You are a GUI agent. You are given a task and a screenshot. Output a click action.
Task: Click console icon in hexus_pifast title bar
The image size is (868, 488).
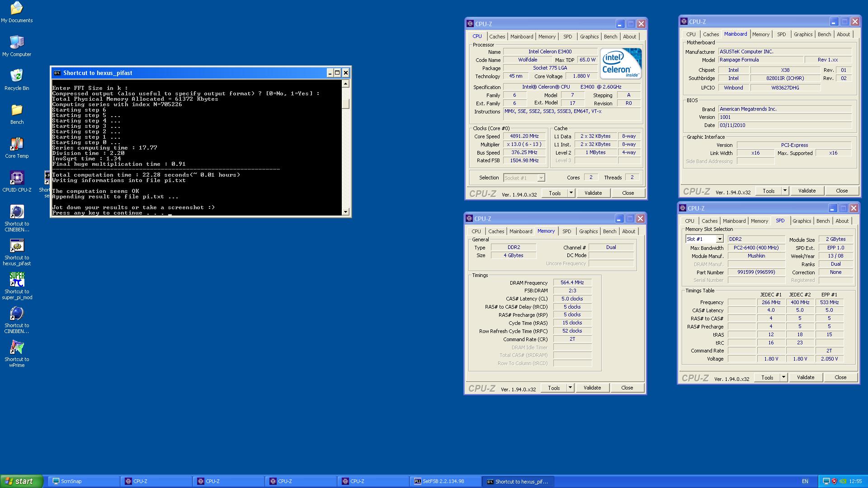pyautogui.click(x=57, y=73)
